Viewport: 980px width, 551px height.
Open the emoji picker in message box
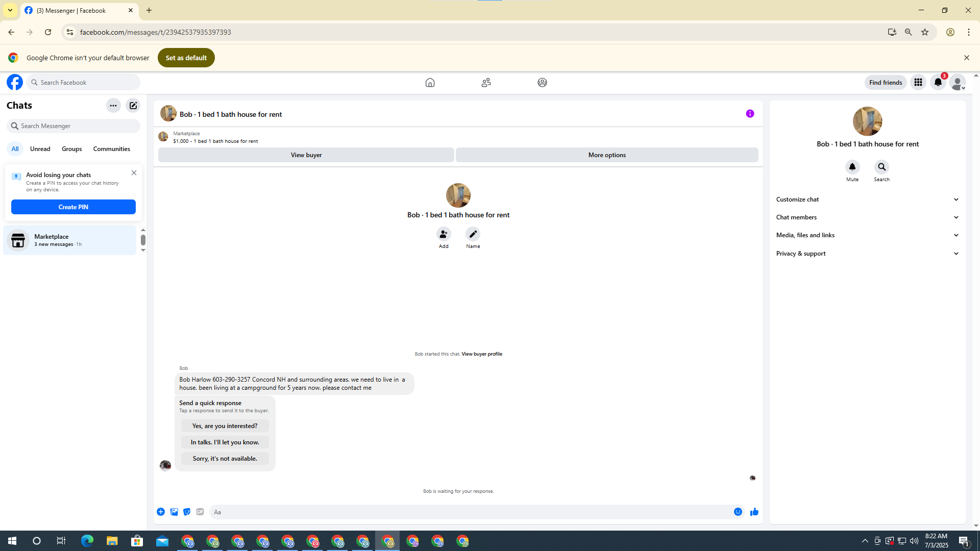point(738,512)
